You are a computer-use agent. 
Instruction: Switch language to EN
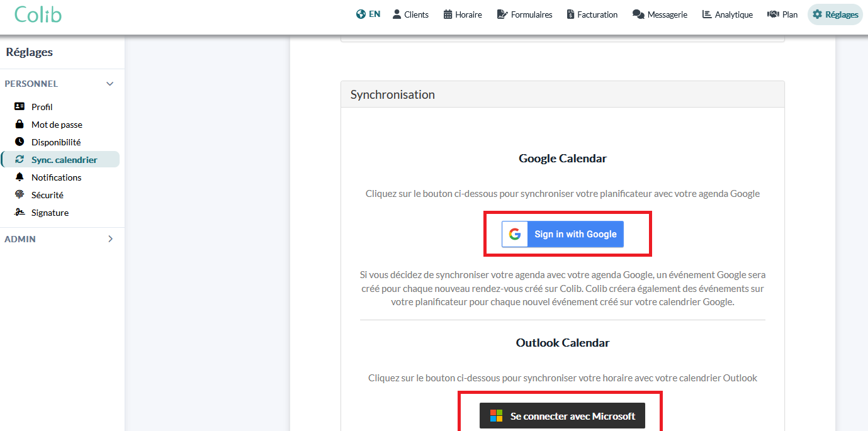click(375, 14)
